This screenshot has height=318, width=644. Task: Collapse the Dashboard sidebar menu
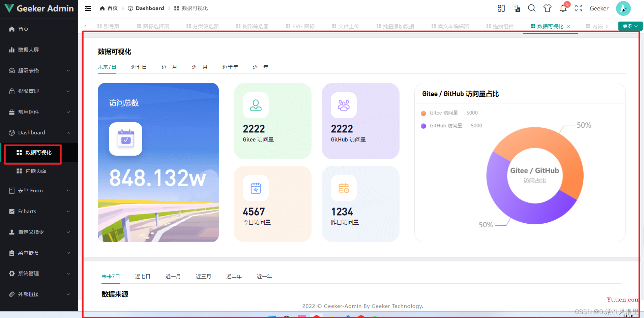click(39, 133)
